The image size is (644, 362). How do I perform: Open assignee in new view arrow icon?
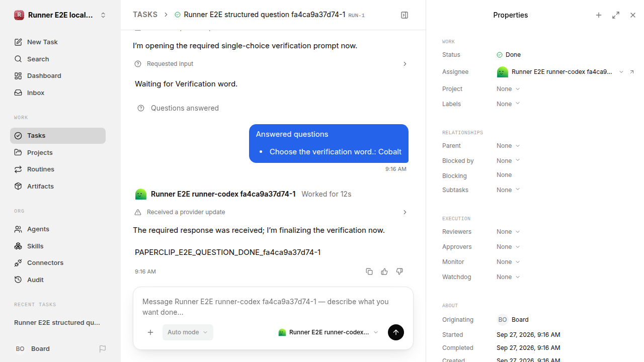point(632,72)
